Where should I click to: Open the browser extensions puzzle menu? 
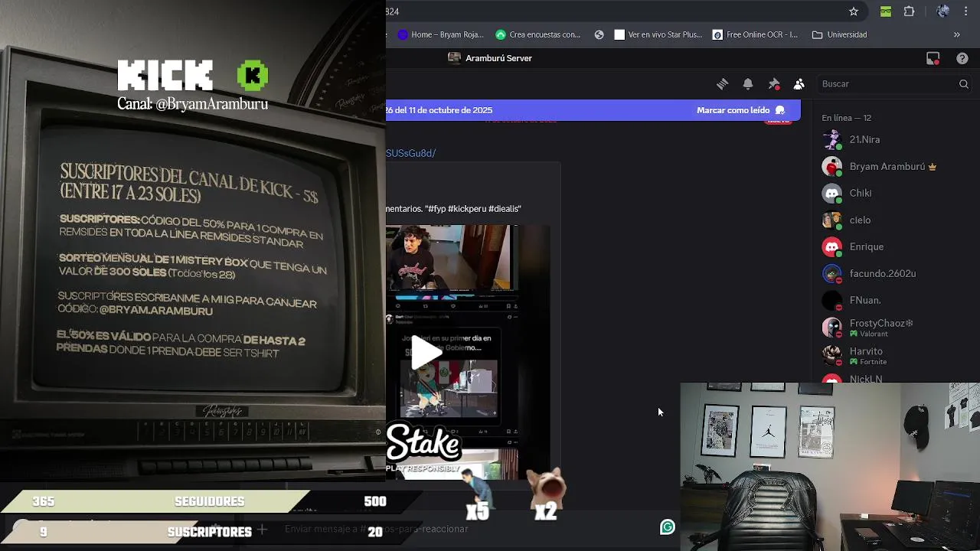click(x=910, y=11)
